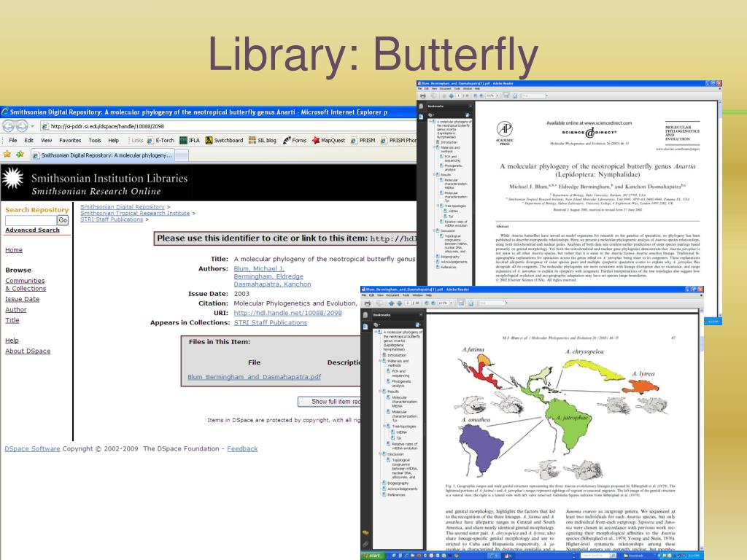747x560 pixels.
Task: Open the Feedback link in the footer
Action: click(242, 448)
